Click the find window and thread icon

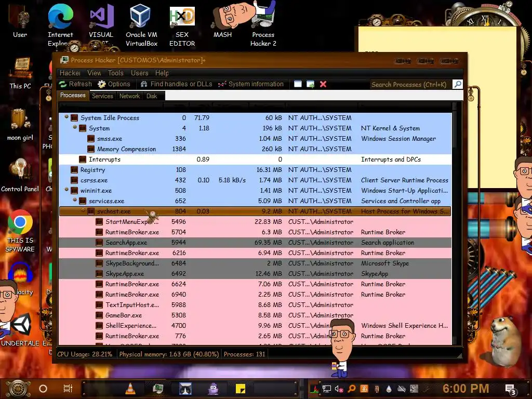point(310,84)
